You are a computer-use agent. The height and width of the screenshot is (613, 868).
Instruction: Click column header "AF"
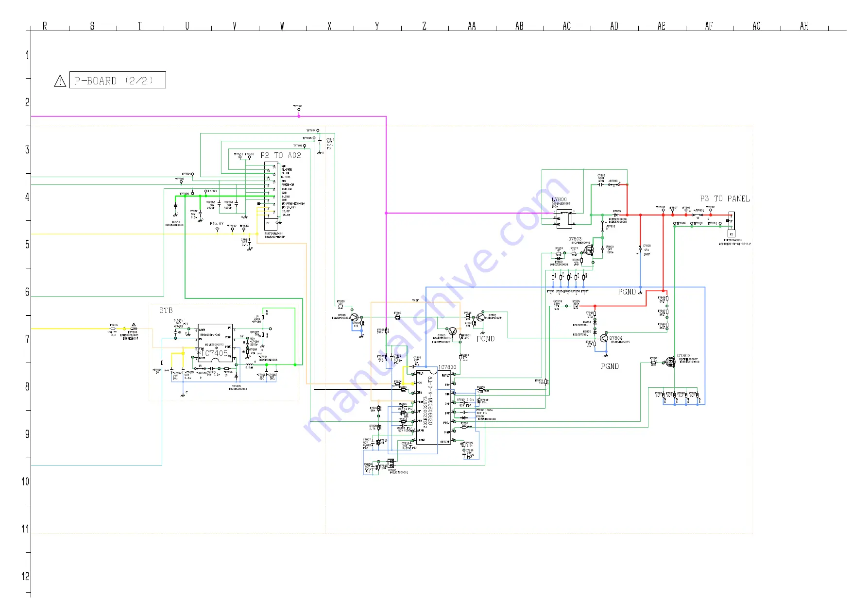(x=709, y=26)
